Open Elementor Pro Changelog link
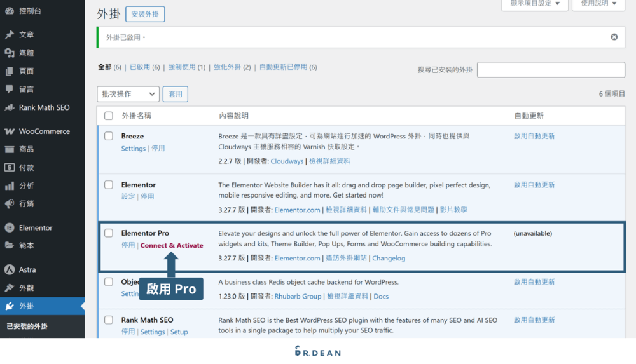 point(389,258)
